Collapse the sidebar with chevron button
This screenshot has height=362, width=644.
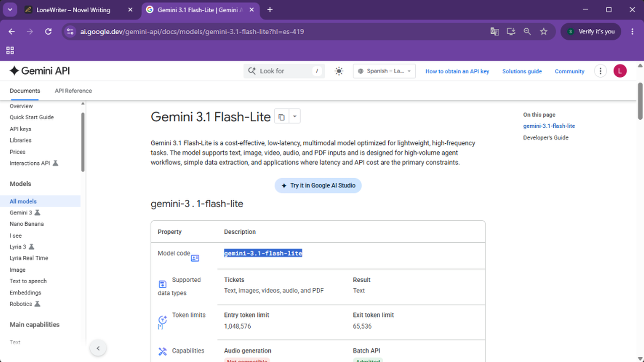[x=98, y=348]
